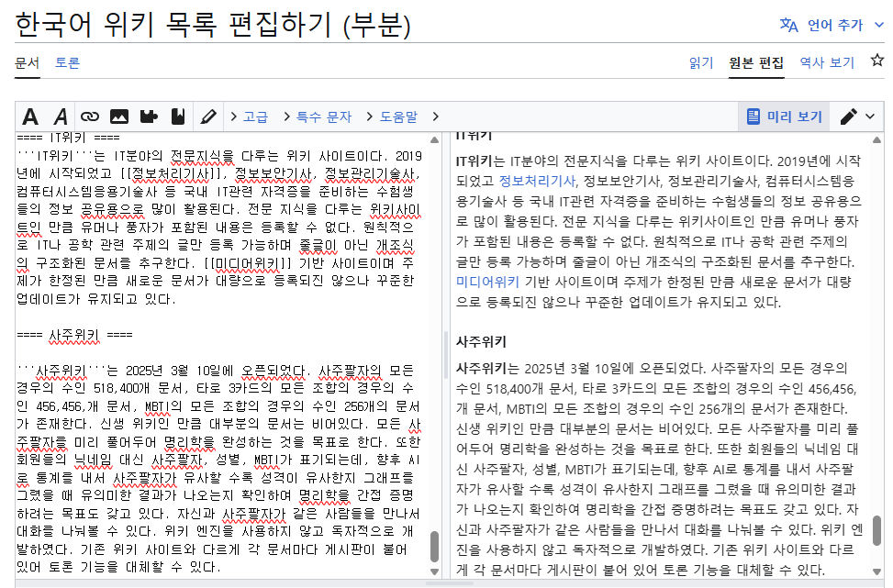Follow the 미디어위키 link in preview

(487, 282)
